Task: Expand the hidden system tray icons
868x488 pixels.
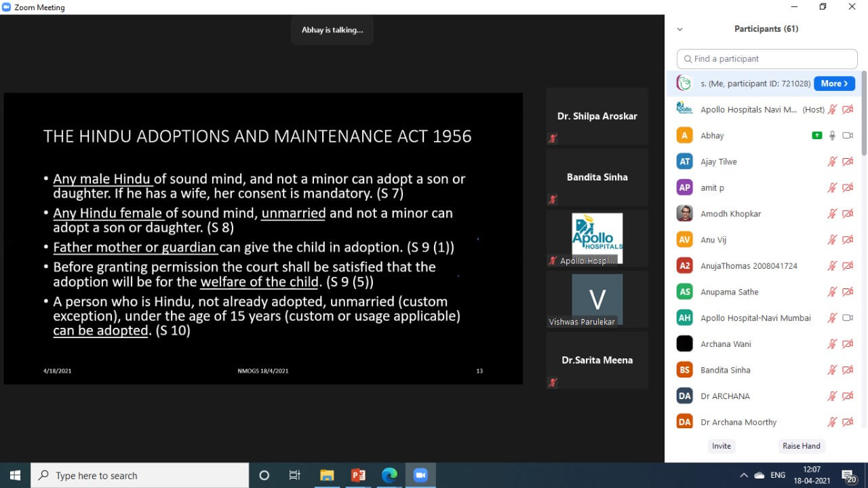Action: 744,475
